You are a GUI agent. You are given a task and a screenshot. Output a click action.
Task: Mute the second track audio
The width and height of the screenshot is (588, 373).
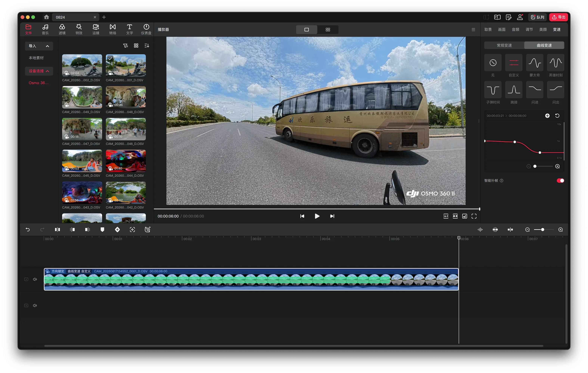[35, 305]
